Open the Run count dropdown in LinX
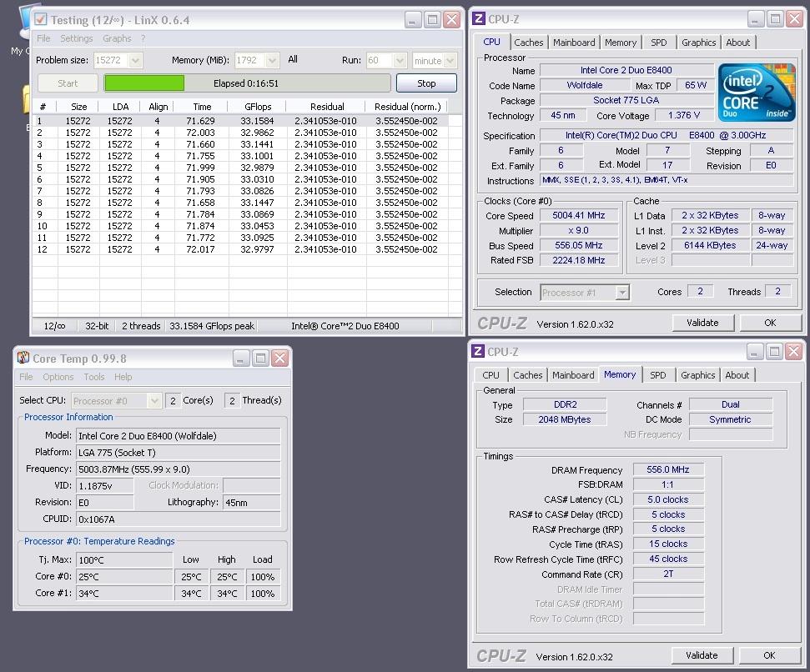The image size is (810, 672). pyautogui.click(x=400, y=60)
